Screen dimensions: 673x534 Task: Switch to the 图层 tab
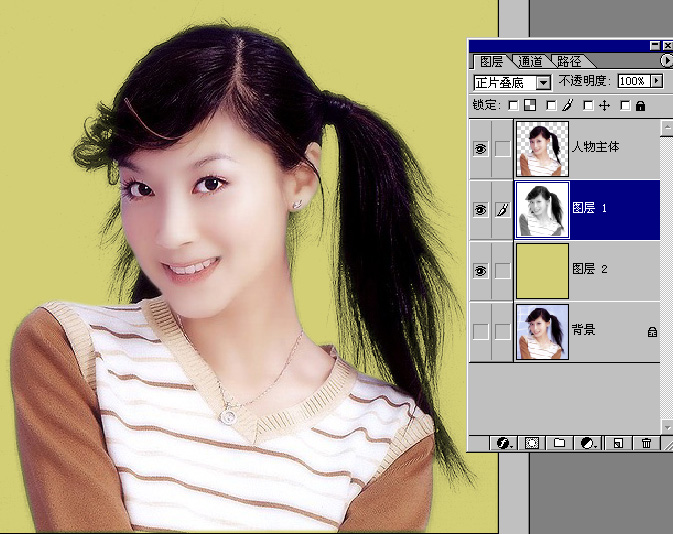tap(491, 61)
